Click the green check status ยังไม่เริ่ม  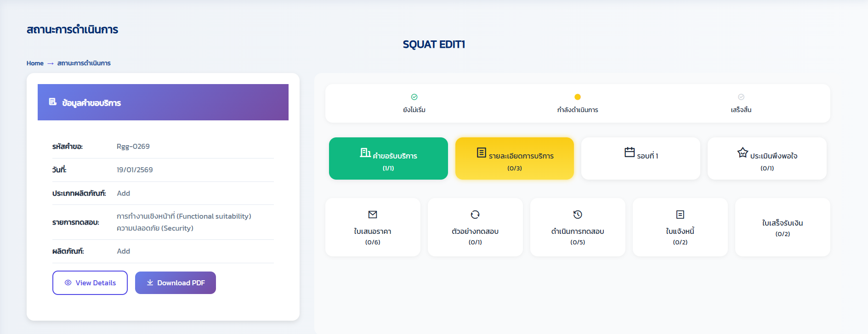click(414, 97)
